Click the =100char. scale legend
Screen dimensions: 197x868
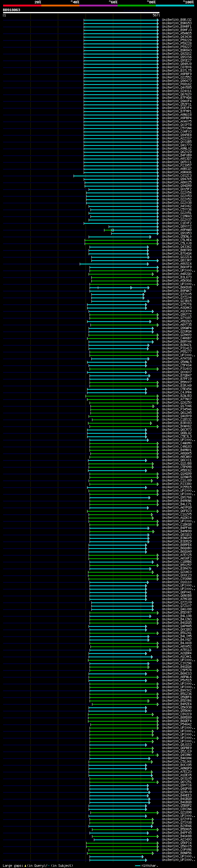[x=146, y=866]
